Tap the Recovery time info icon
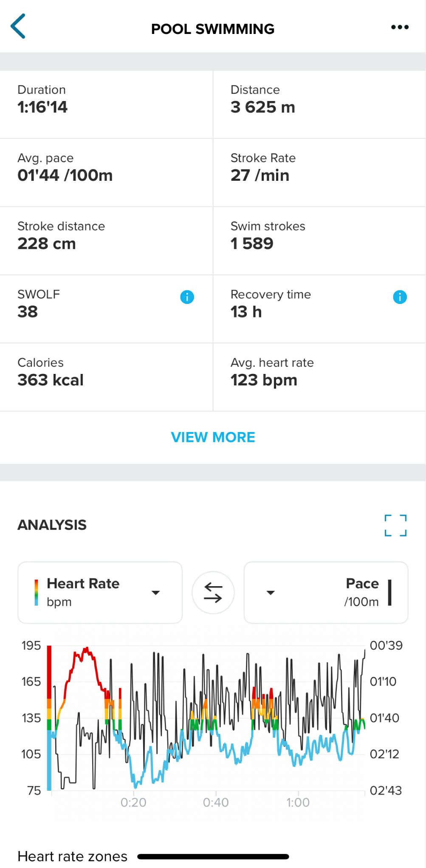Image resolution: width=426 pixels, height=868 pixels. (400, 297)
